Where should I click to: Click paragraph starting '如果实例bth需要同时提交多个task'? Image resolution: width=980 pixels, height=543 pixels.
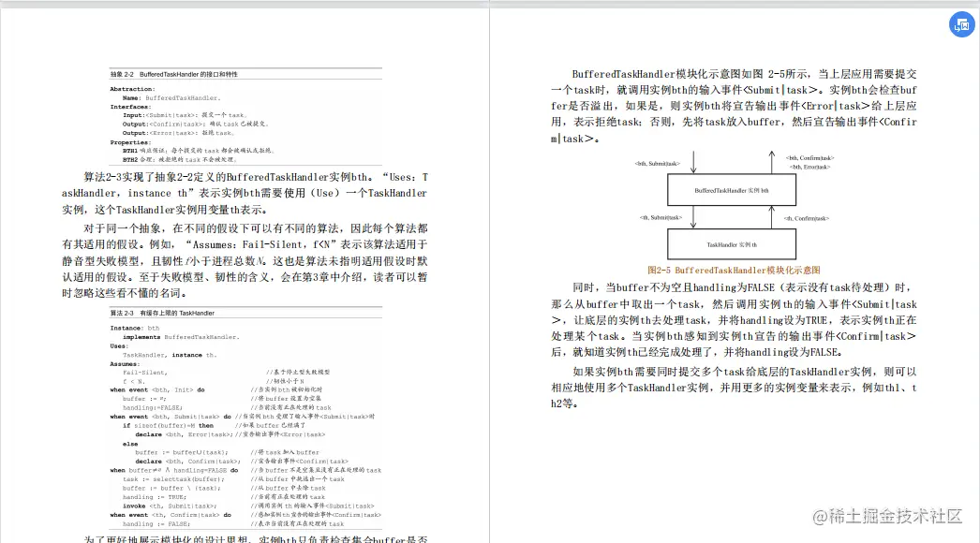[734, 388]
